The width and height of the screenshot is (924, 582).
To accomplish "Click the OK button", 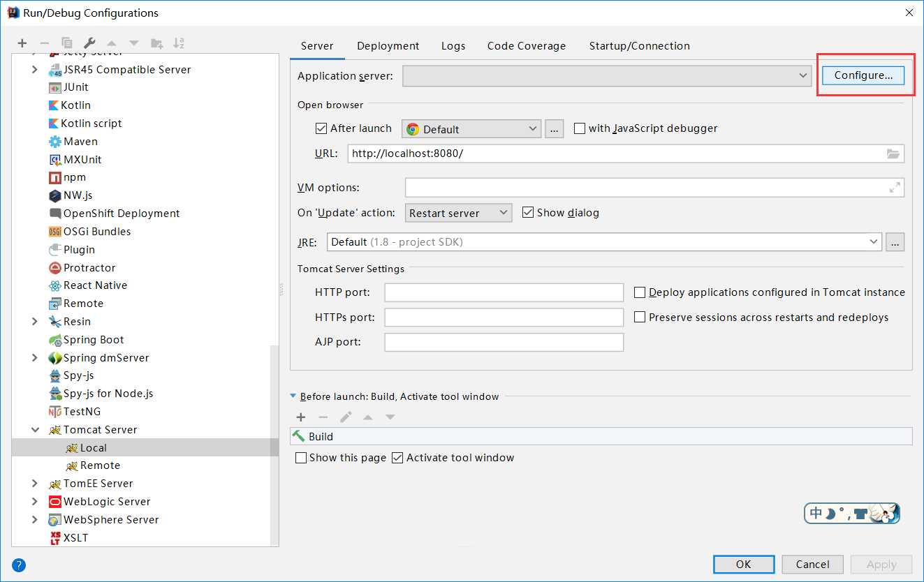I will click(x=744, y=565).
